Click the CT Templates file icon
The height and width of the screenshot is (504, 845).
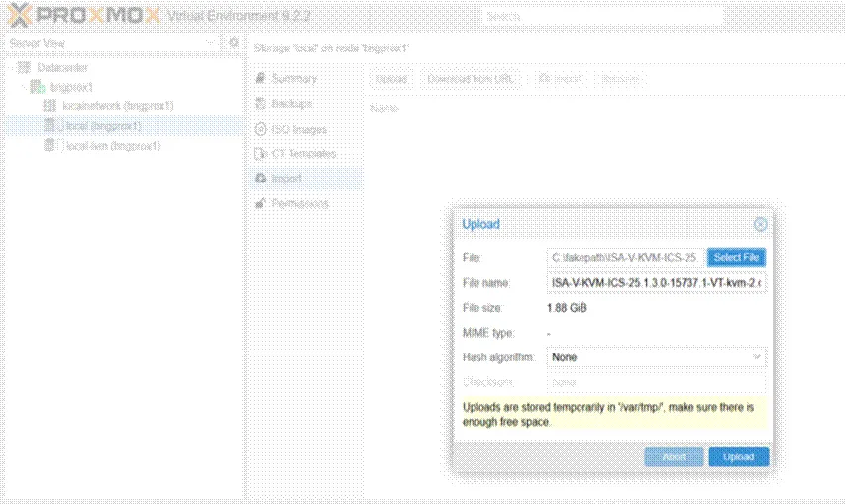[x=261, y=154]
